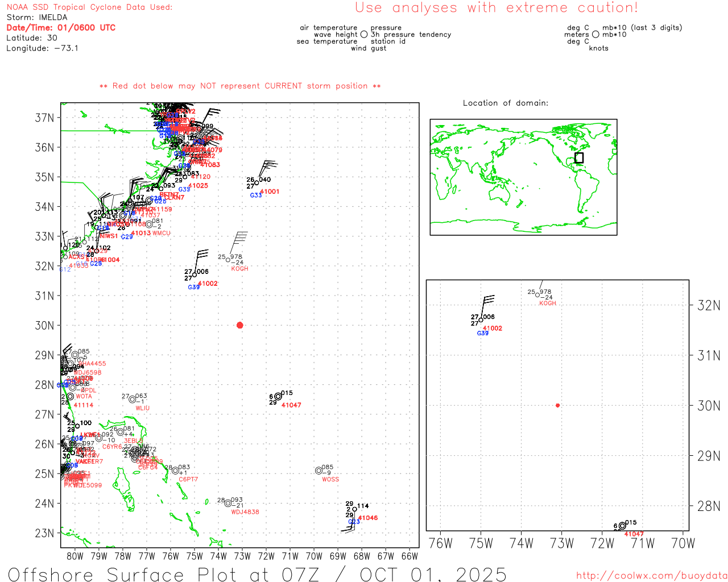Viewport: 728px width, 582px height.
Task: Click the 32N label on the inset map axis
Action: (709, 306)
